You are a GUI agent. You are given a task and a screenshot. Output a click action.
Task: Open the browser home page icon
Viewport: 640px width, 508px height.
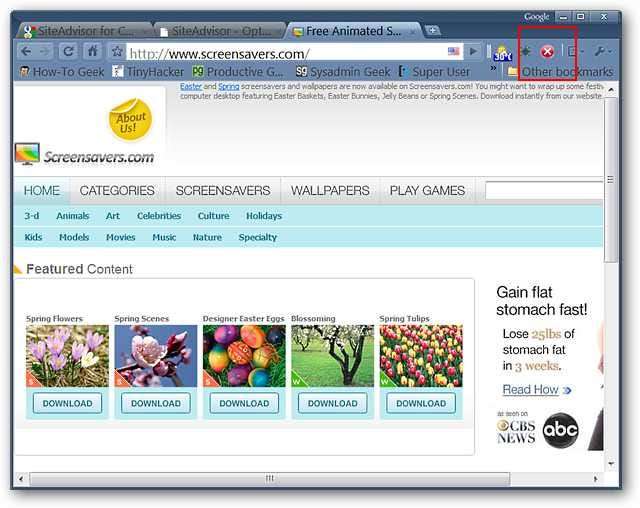click(93, 51)
